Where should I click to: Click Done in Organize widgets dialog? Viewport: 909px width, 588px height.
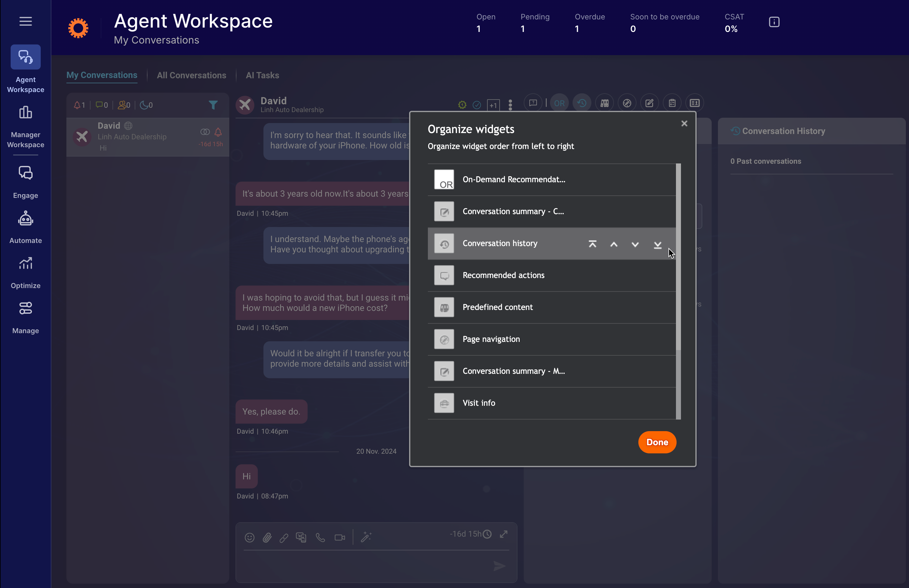(x=657, y=442)
